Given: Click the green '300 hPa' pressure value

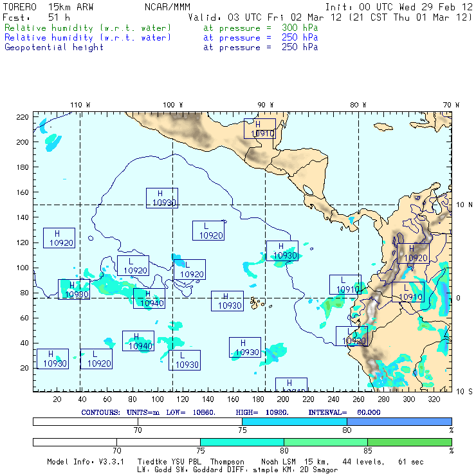Looking at the screenshot, I should [x=300, y=28].
